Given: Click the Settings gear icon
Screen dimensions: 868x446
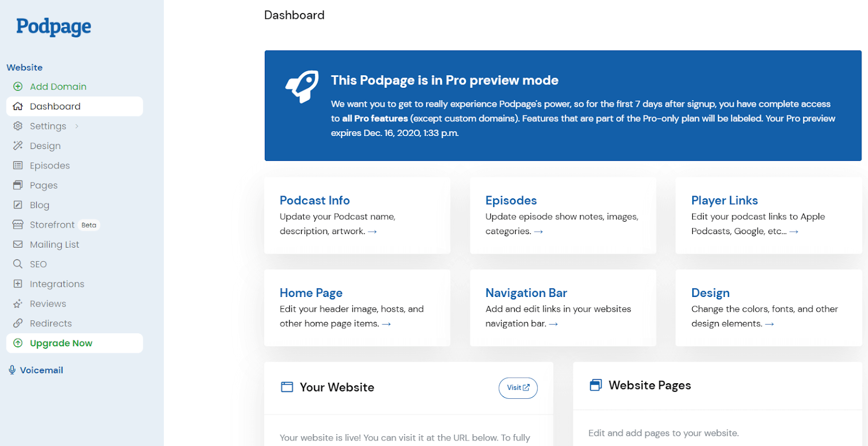Looking at the screenshot, I should click(x=18, y=126).
